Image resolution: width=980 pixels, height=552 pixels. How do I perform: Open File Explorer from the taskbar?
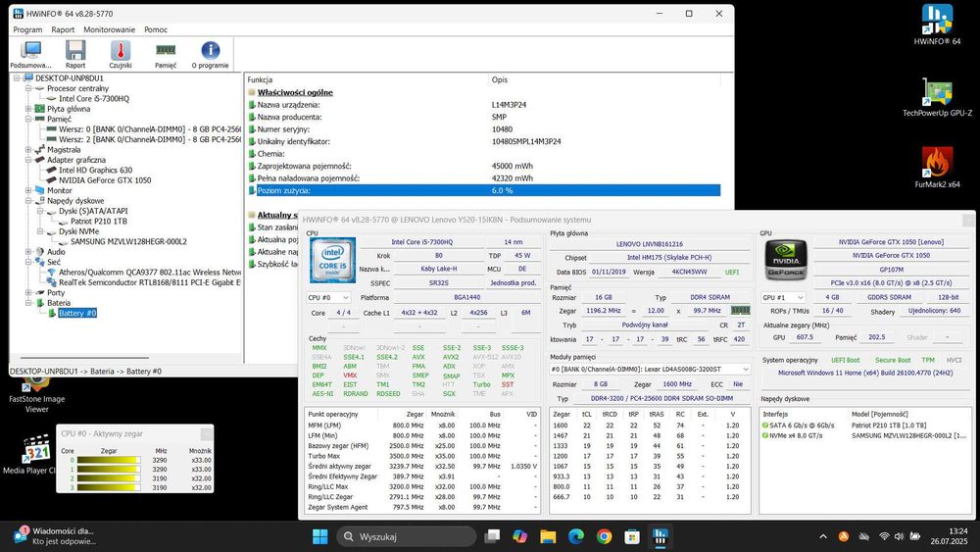pos(548,536)
